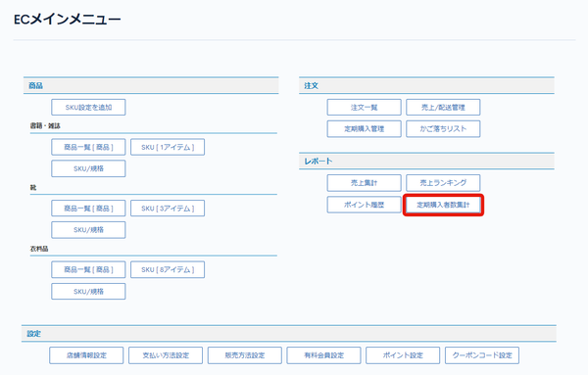Click the 靴 category label
The height and width of the screenshot is (375, 588).
coord(33,187)
